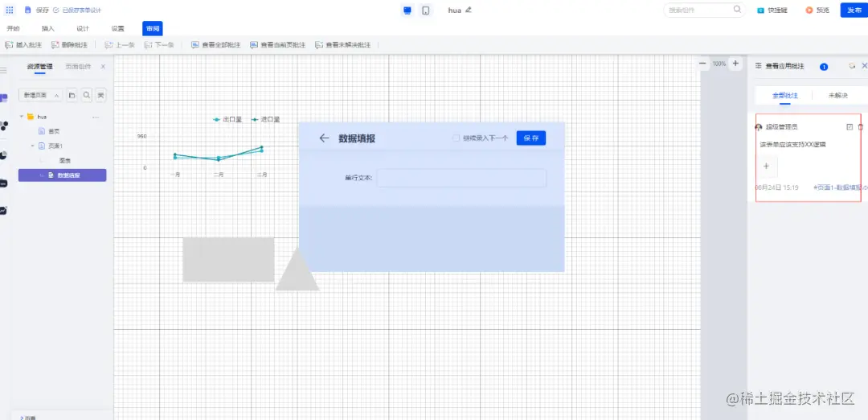868x420 pixels.
Task: Open the top purple sidebar component icon
Action: (x=3, y=98)
